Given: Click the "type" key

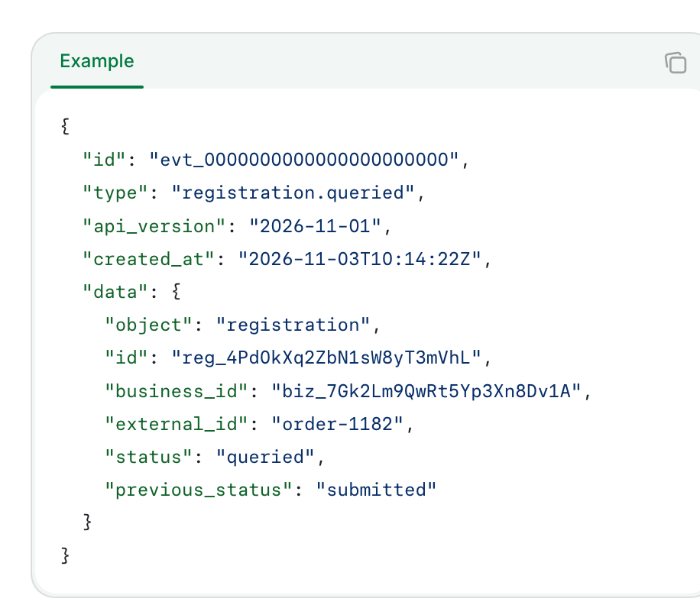Looking at the screenshot, I should [115, 192].
